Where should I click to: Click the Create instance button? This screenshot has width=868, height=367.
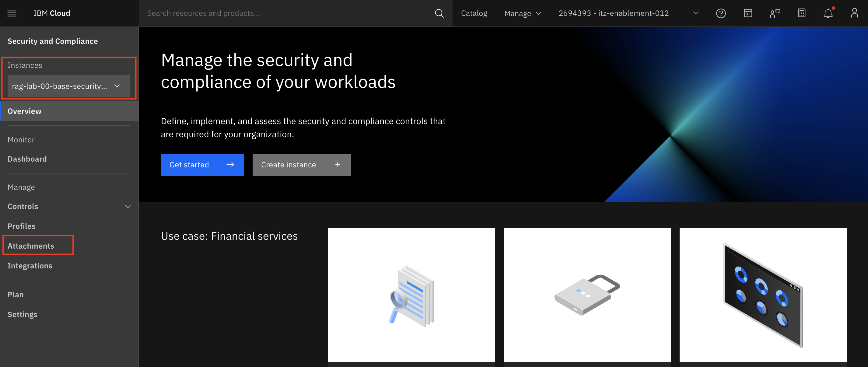(301, 165)
